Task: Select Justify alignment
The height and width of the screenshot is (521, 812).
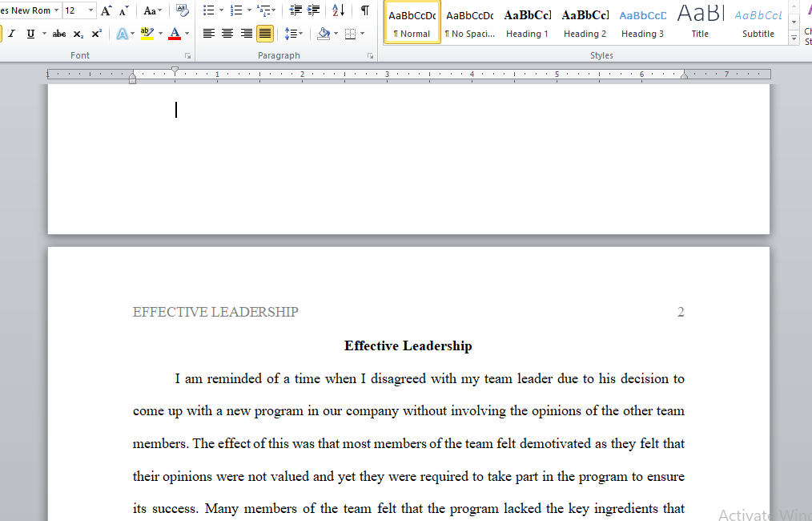Action: [265, 34]
